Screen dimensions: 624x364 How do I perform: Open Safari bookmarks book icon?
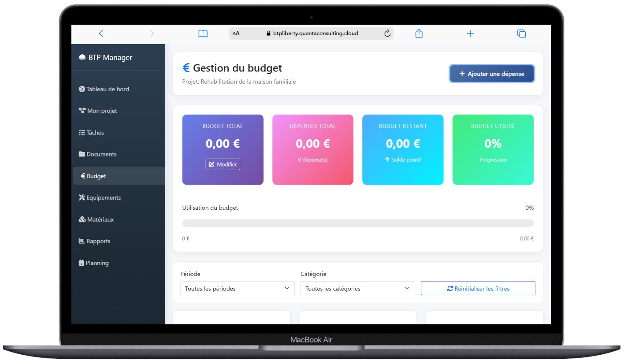[x=203, y=33]
